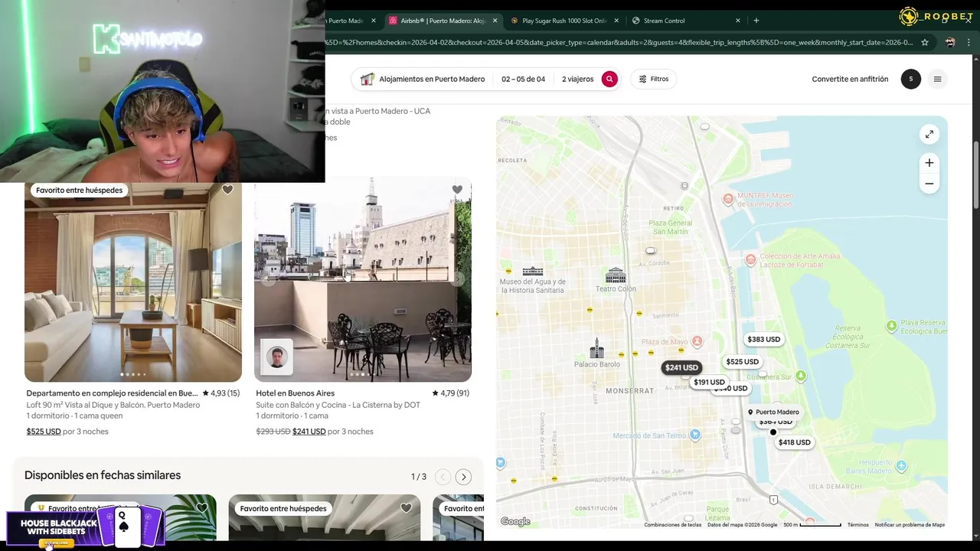Select the $191 USD map price marker

click(709, 382)
